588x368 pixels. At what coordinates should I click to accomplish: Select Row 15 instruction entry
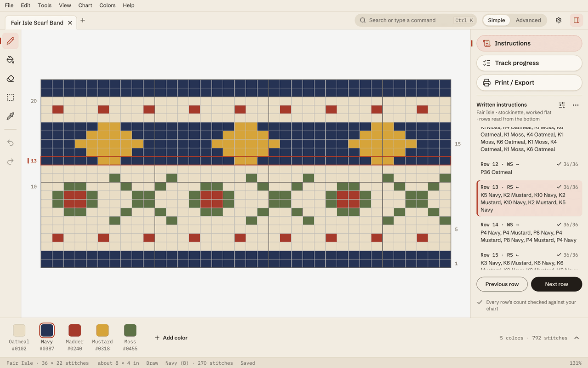(529, 260)
